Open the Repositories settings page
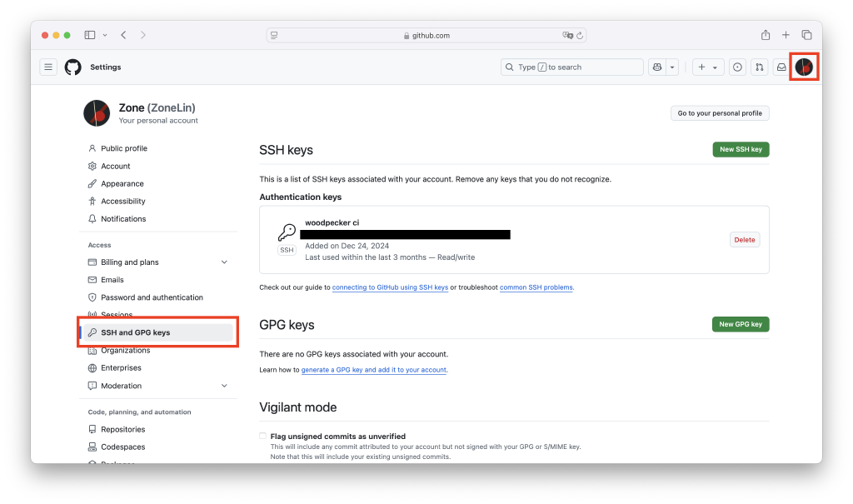 tap(124, 429)
